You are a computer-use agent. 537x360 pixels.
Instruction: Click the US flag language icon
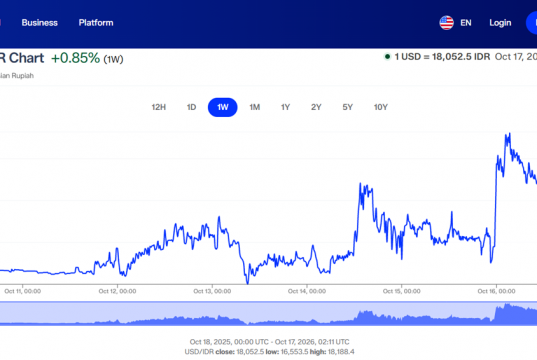[x=447, y=23]
